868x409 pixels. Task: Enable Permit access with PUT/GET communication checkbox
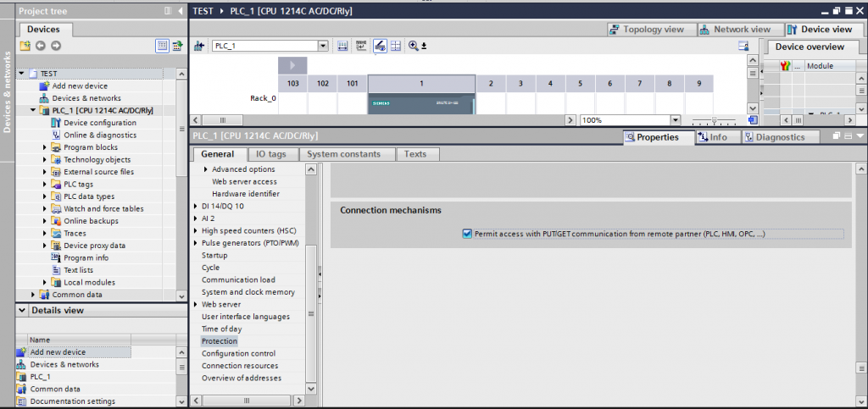point(467,234)
